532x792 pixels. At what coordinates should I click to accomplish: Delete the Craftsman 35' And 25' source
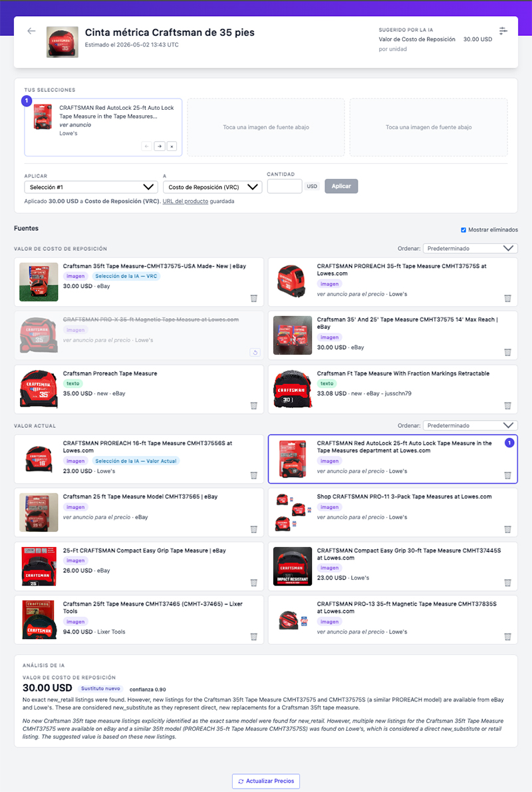(508, 352)
